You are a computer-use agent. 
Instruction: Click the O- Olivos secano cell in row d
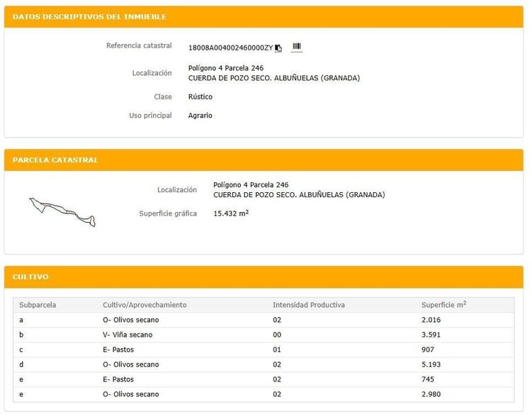(130, 365)
